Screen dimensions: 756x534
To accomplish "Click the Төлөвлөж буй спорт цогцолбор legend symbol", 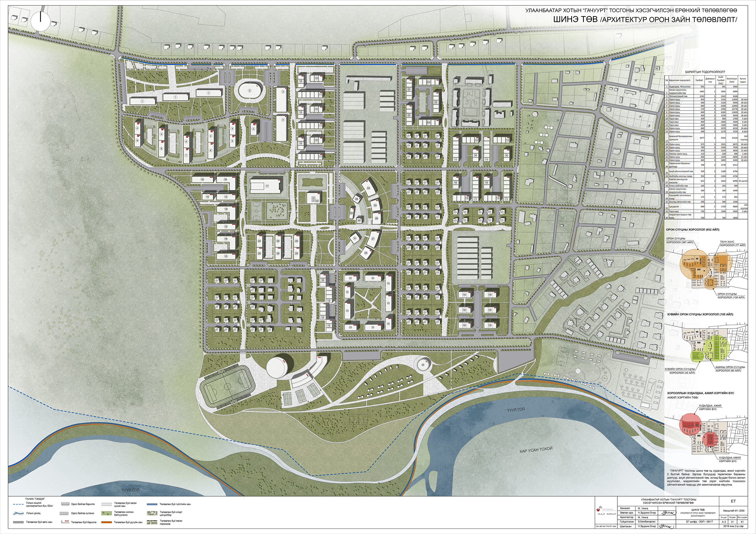I will click(x=152, y=513).
